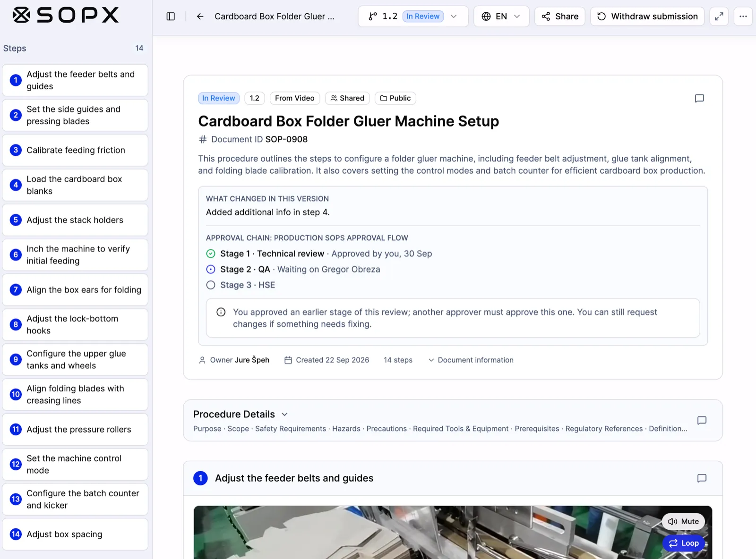Select step 14 Adjust box spacing
The width and height of the screenshot is (756, 559).
pyautogui.click(x=75, y=534)
